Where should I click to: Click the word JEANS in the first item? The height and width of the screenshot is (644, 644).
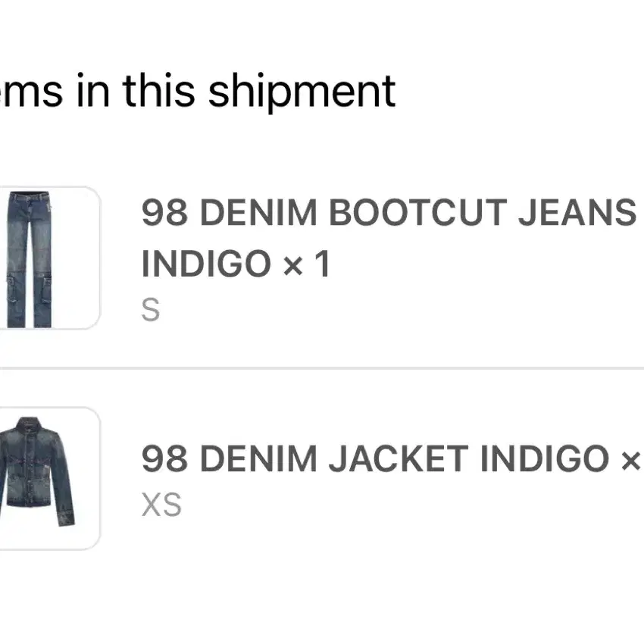577,212
